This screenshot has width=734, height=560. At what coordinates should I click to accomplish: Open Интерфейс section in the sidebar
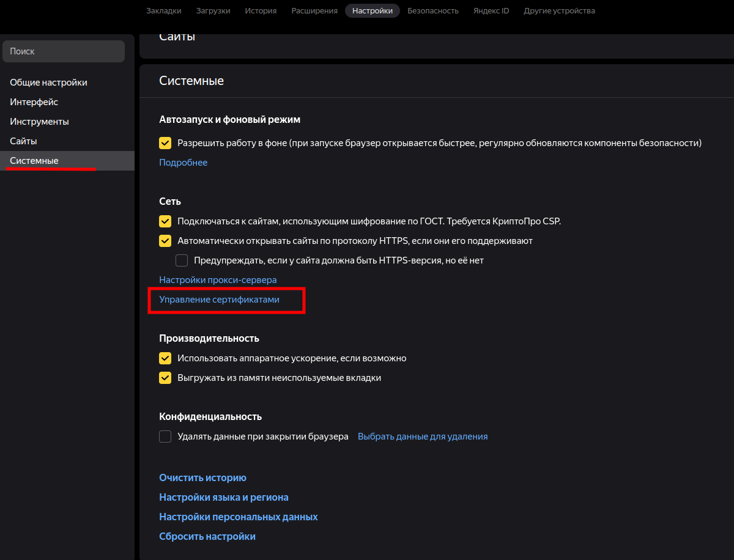34,102
